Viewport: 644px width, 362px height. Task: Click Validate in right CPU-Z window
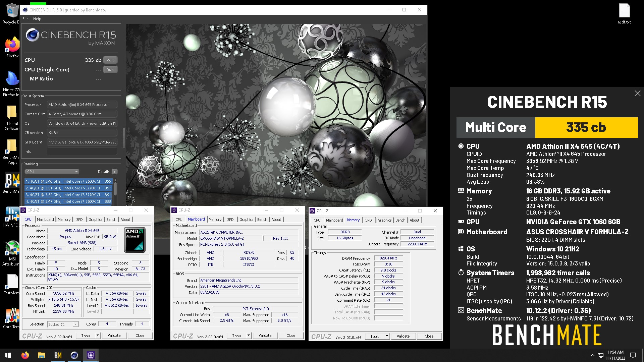[403, 336]
